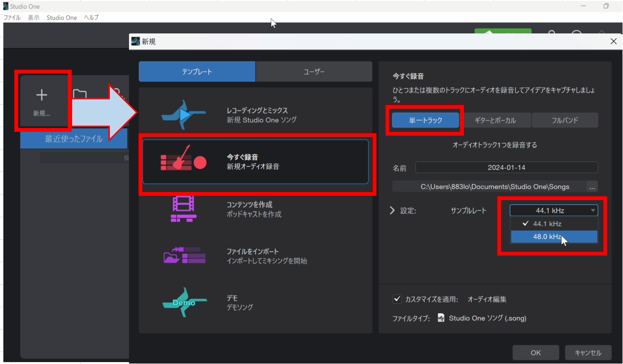Viewport: 623px width, 364px height.
Task: Select the 最近使ったファイル tab
Action: [74, 139]
